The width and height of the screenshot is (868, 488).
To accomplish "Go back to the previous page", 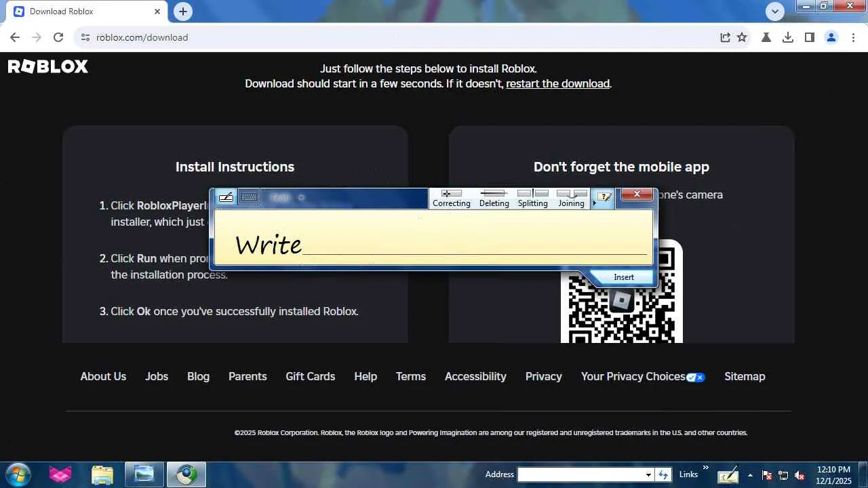I will click(x=15, y=37).
